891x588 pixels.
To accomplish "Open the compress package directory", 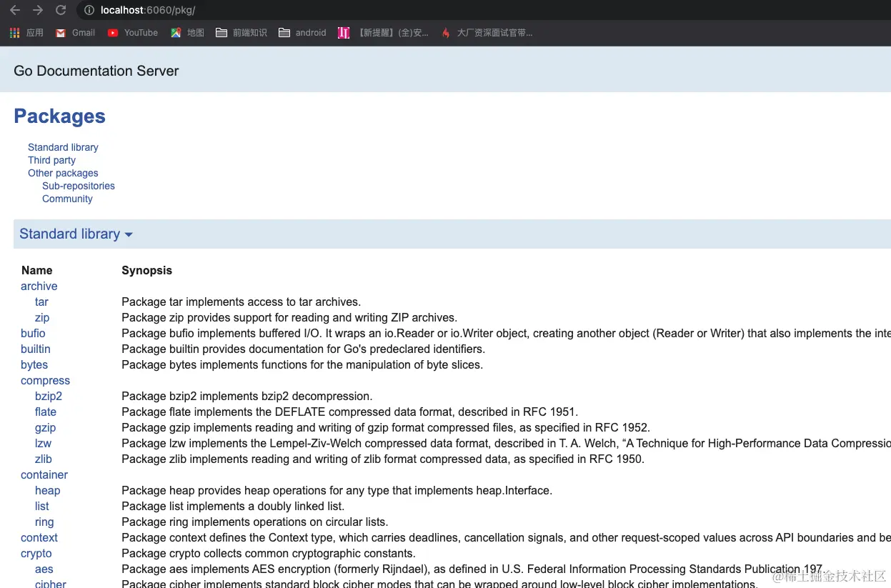I will tap(45, 380).
